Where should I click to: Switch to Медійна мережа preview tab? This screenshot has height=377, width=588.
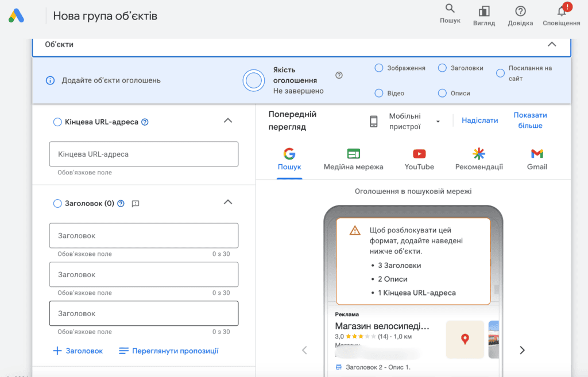(x=353, y=160)
